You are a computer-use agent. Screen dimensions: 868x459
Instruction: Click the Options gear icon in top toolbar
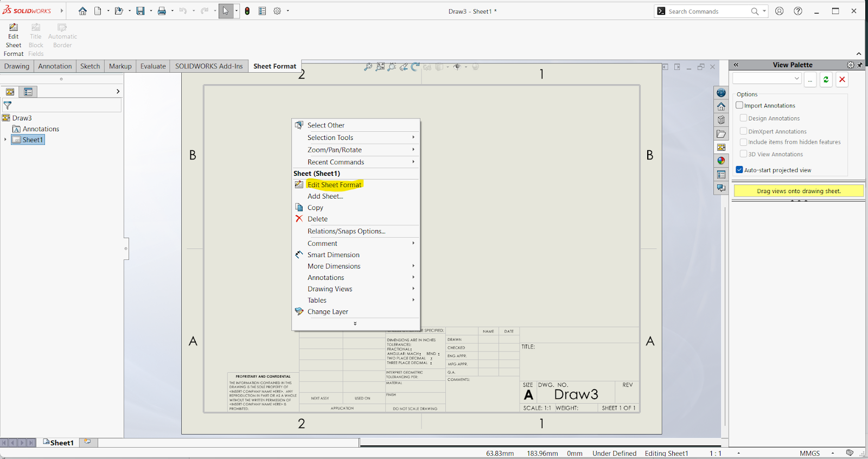[x=277, y=11]
